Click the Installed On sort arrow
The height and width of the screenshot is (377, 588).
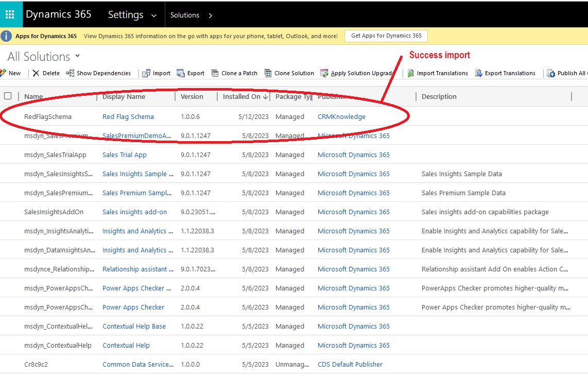click(266, 97)
